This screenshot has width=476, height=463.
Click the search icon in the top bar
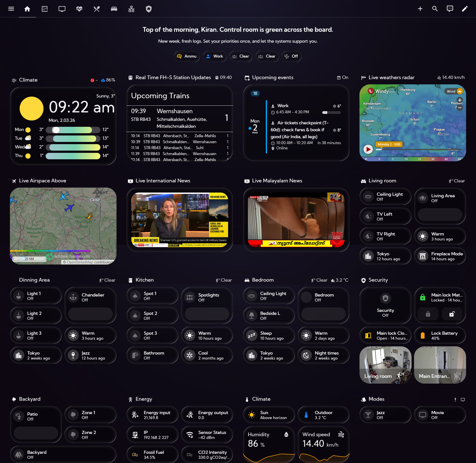[435, 9]
